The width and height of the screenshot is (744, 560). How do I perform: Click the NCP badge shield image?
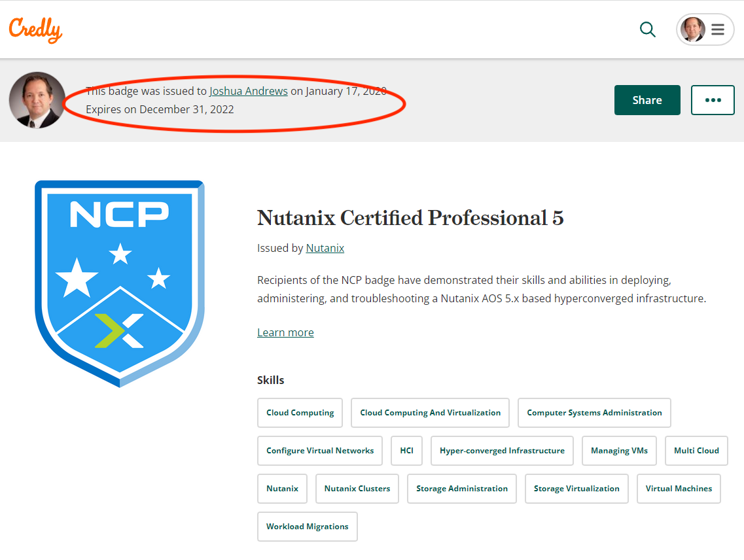click(120, 283)
